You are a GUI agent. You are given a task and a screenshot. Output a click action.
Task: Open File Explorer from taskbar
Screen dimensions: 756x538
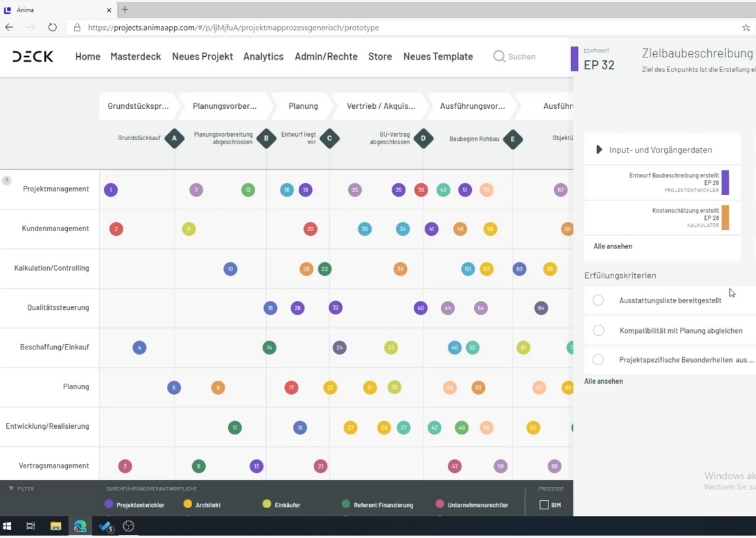(x=56, y=526)
